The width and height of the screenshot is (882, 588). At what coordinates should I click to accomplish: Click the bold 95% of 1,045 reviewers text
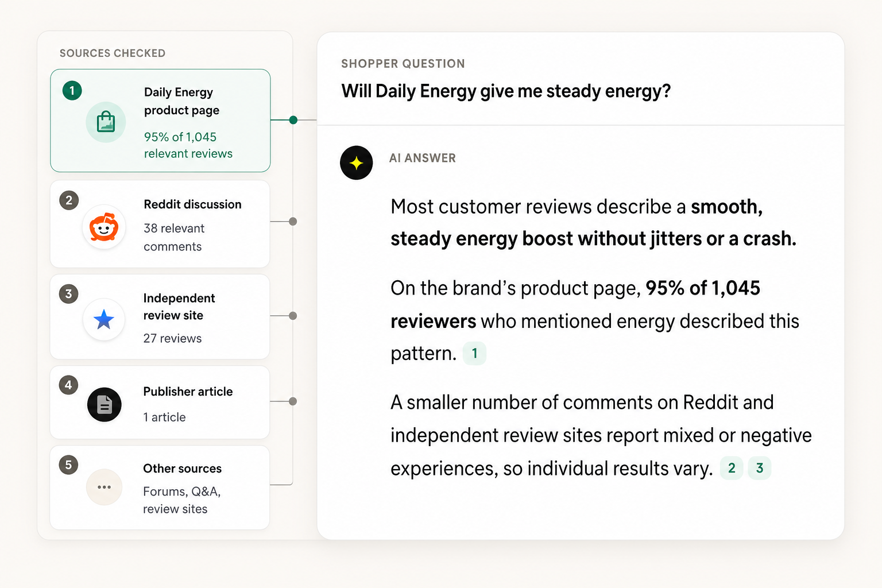(575, 304)
